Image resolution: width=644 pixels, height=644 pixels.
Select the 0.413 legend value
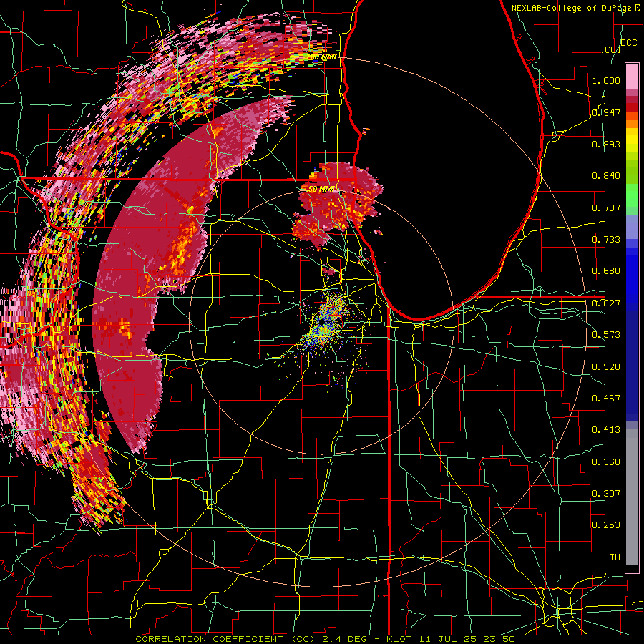tap(606, 429)
